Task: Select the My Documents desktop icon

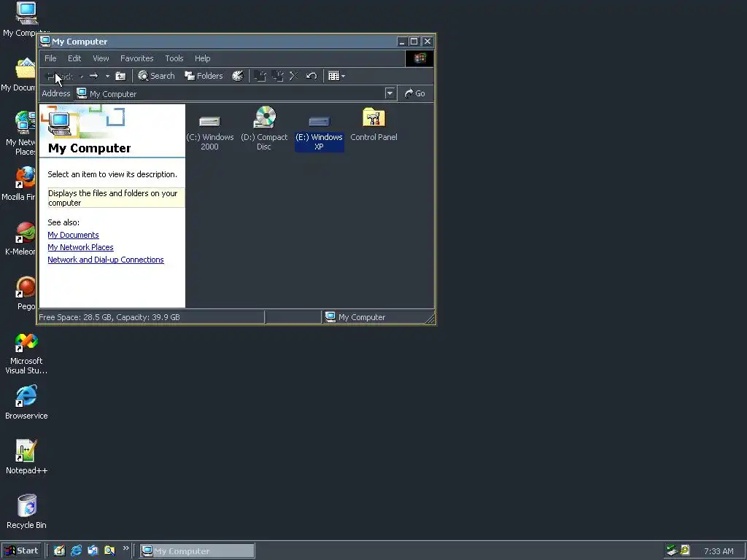Action: pyautogui.click(x=19, y=74)
